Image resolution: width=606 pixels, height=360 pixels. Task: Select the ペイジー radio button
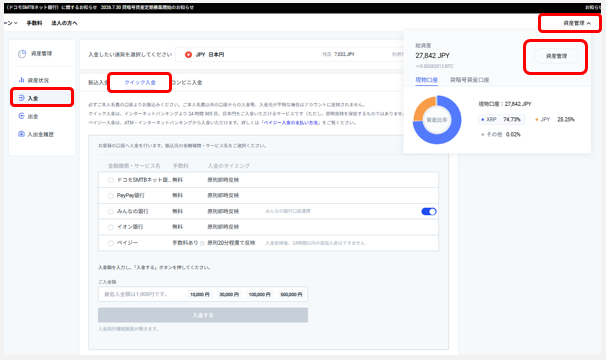coord(111,243)
